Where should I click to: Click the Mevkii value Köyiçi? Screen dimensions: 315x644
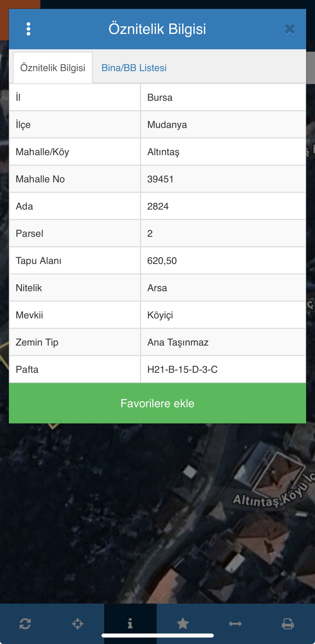click(x=160, y=315)
